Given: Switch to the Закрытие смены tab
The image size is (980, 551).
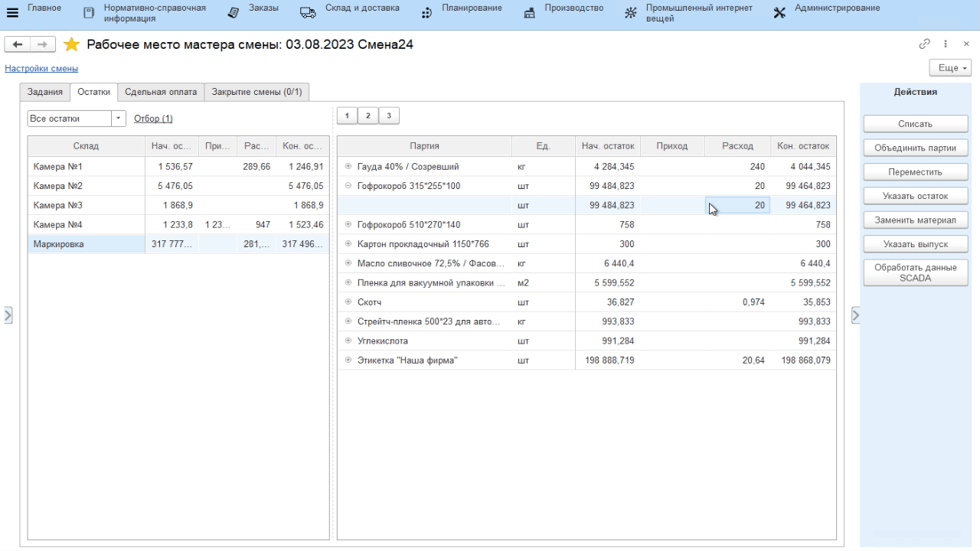Looking at the screenshot, I should [256, 92].
